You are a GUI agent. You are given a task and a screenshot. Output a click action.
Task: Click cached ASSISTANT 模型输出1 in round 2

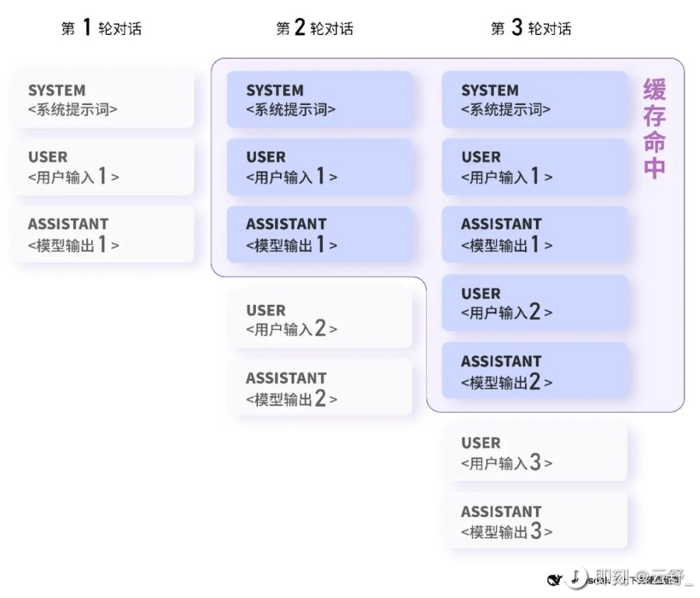click(x=319, y=235)
